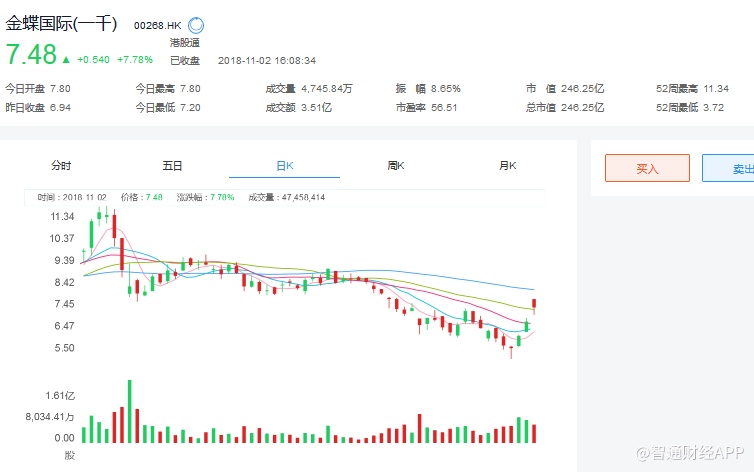The width and height of the screenshot is (754, 472).
Task: Open the 月K monthly chart tab
Action: 507,166
